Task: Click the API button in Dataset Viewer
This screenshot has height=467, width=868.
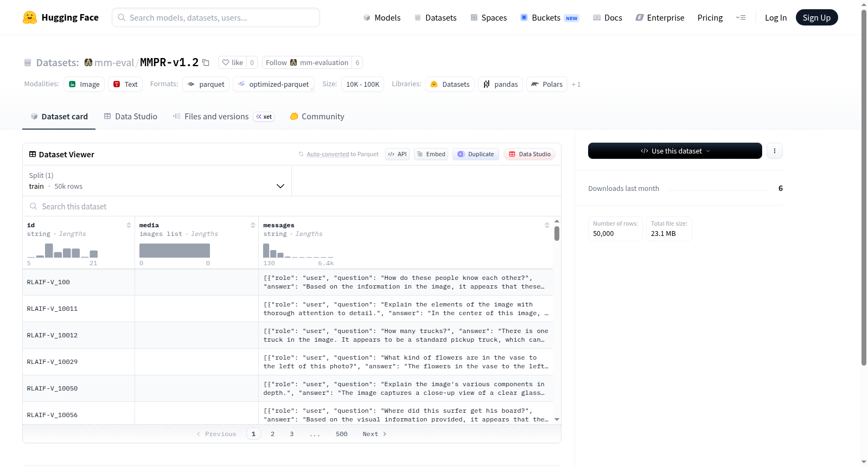Action: click(397, 154)
